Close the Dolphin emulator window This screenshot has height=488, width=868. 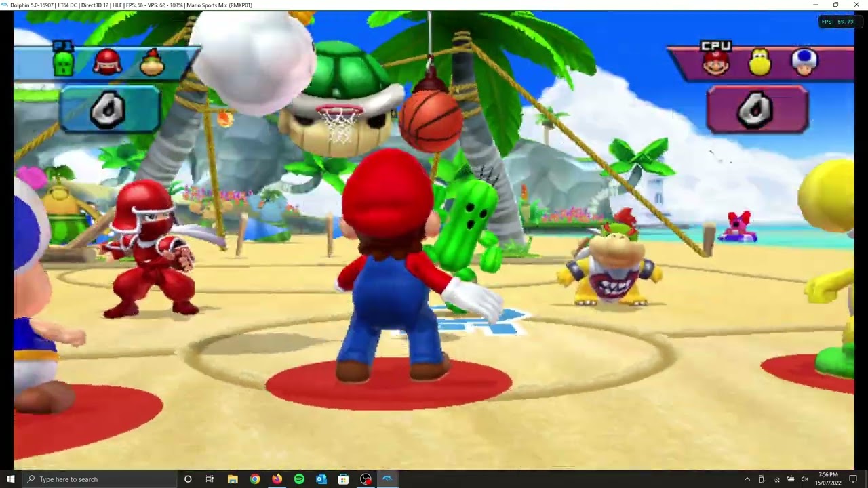click(x=856, y=5)
